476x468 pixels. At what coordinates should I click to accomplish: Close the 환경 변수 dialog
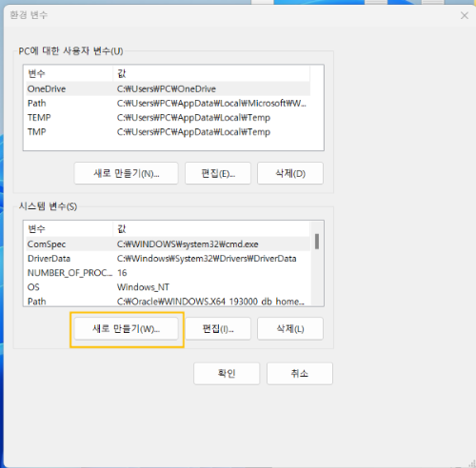[465, 15]
